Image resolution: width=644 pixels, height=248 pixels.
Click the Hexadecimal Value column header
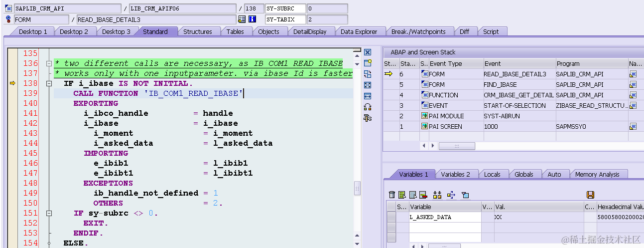pos(621,207)
